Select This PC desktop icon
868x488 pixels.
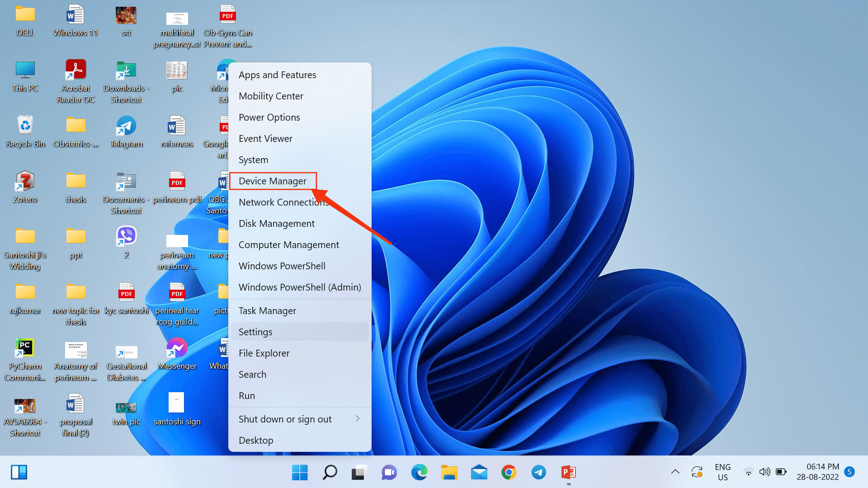point(25,76)
